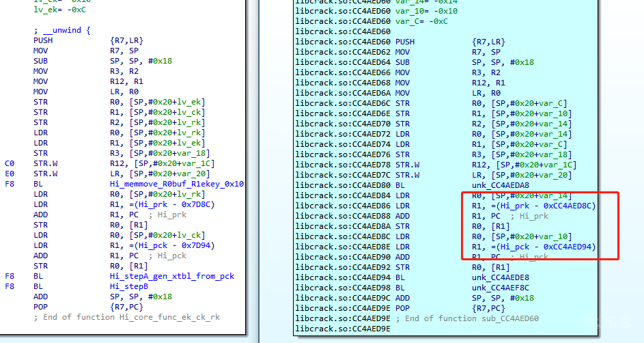This screenshot has width=644, height=343.
Task: Click R2, [SP,#0x20+lv_rk] operand of STR
Action: click(157, 122)
